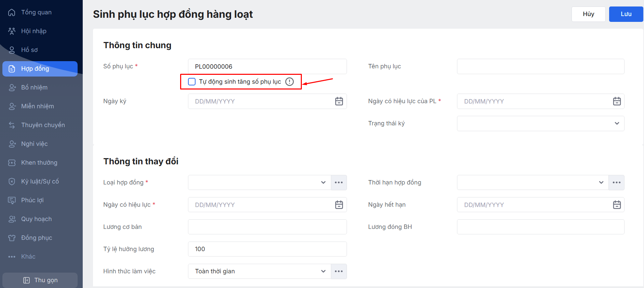
Task: Open calendar for Ngày có hiệu lực của PL
Action: [617, 101]
